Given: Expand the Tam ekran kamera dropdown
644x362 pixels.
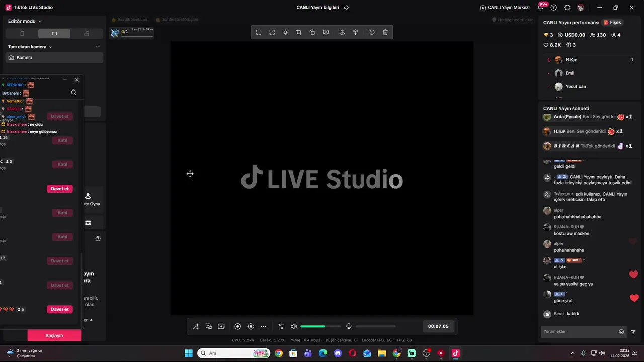Looking at the screenshot, I should tap(30, 47).
